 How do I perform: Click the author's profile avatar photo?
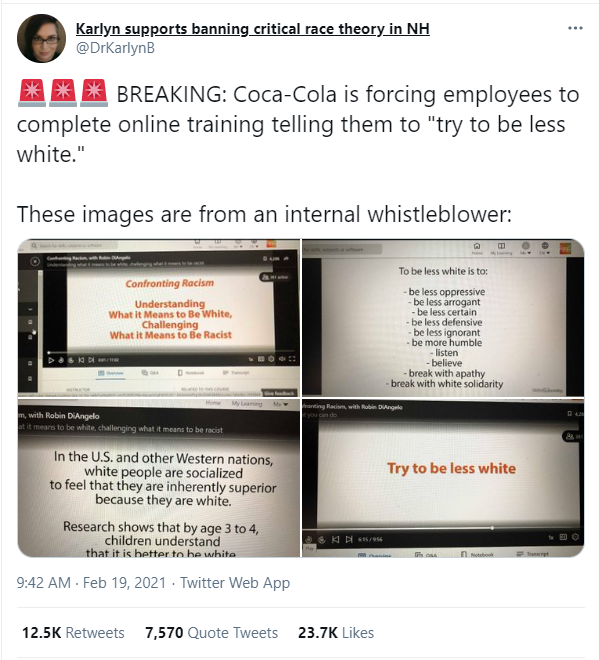[x=41, y=38]
